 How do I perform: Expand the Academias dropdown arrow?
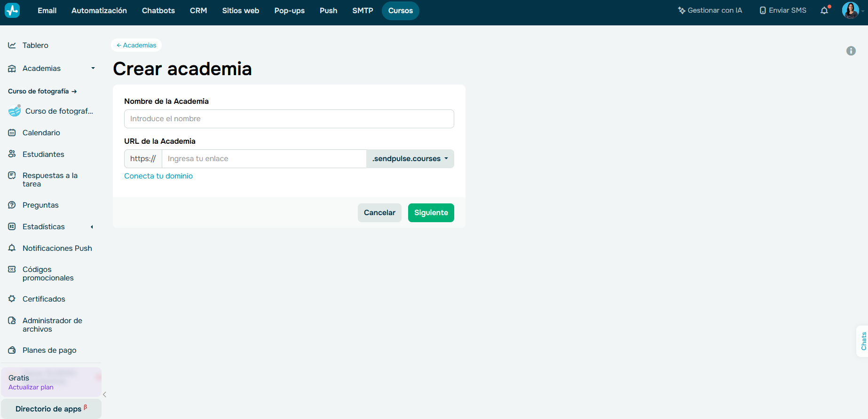coord(93,68)
